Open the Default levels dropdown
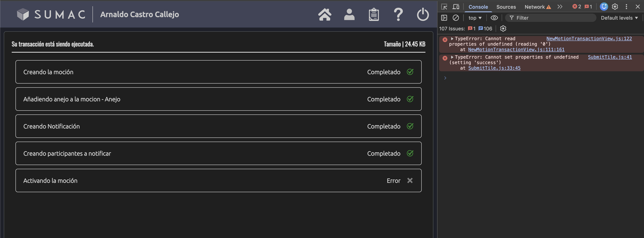644x238 pixels. pos(619,18)
